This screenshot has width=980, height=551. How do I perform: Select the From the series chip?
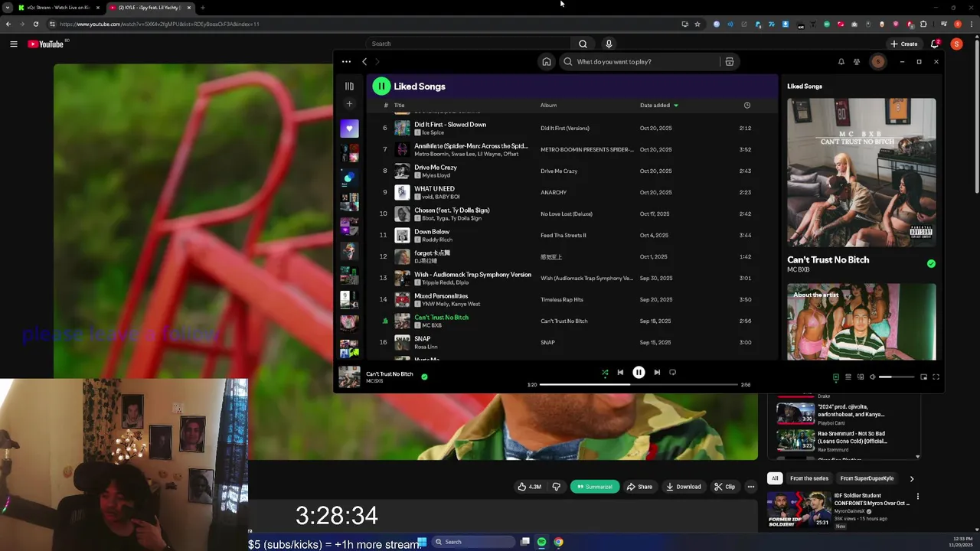click(x=809, y=478)
